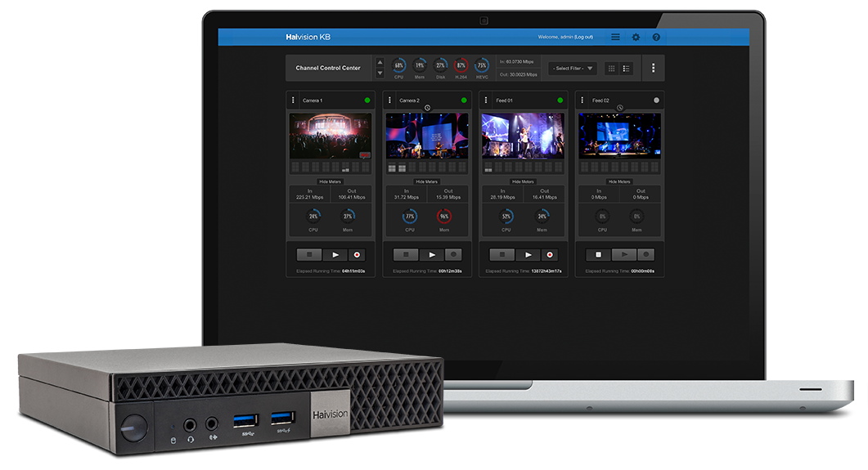
Task: Click the H.264 usage gauge
Action: point(461,65)
